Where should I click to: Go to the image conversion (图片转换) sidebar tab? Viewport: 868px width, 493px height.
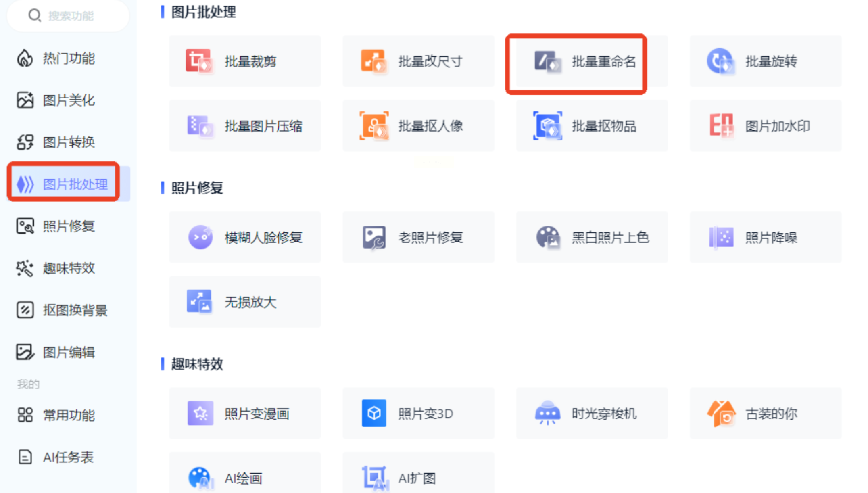tap(68, 142)
